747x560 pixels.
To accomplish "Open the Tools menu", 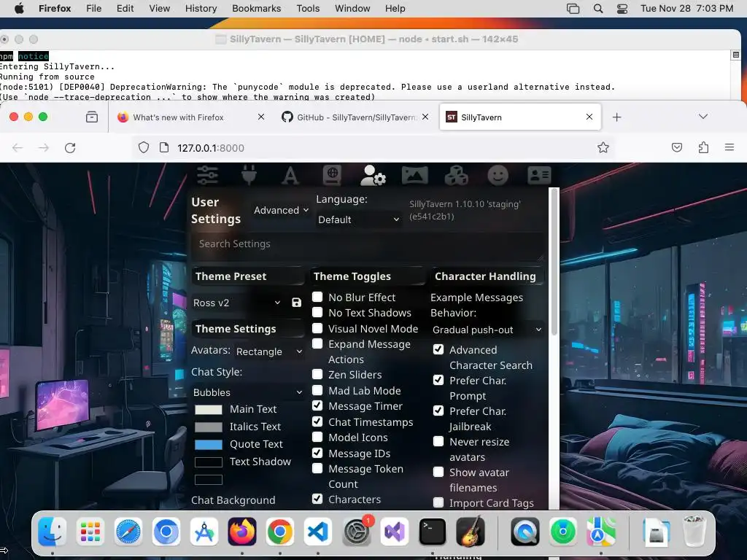I will coord(308,9).
